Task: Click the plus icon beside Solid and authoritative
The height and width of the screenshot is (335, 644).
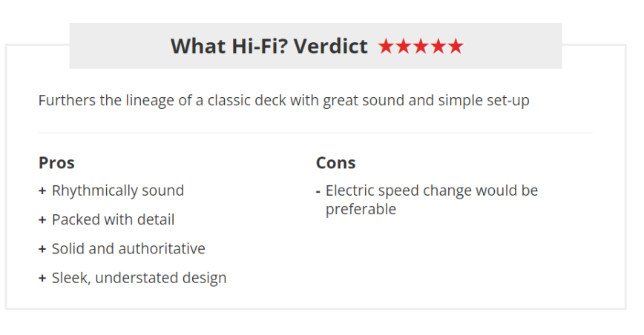Action: coord(42,249)
